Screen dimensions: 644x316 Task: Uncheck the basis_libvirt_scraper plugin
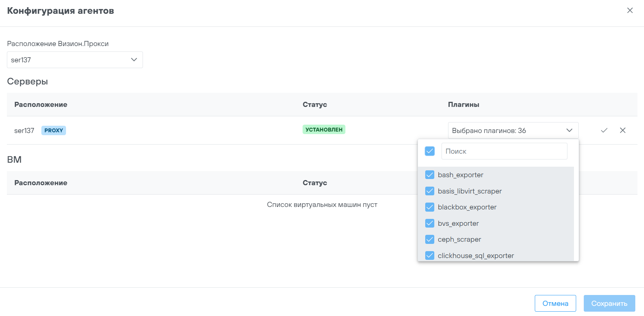pos(430,191)
